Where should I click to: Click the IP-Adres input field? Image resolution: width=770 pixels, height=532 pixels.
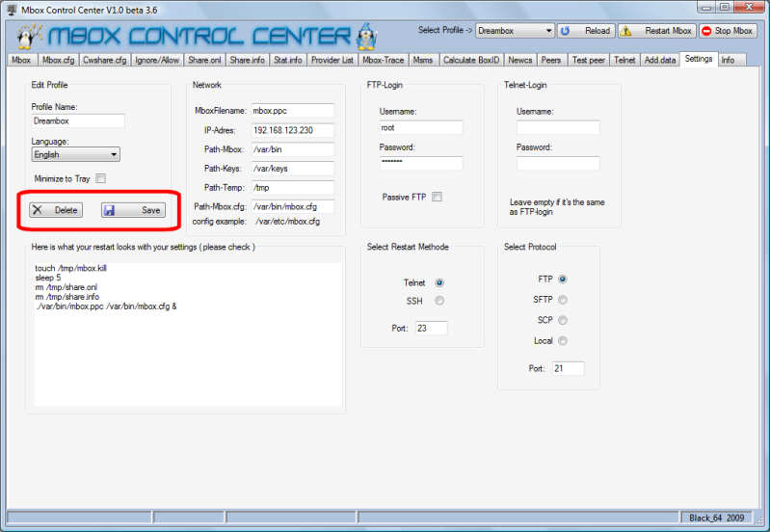(x=293, y=130)
